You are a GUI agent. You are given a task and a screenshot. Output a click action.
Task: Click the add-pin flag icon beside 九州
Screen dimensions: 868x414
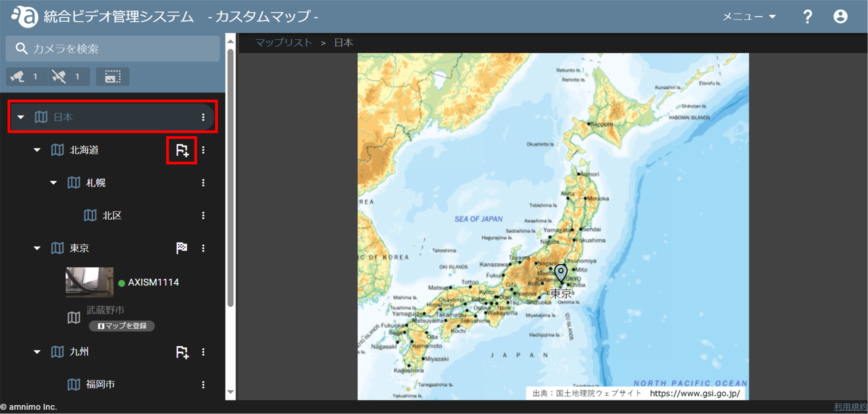(181, 352)
